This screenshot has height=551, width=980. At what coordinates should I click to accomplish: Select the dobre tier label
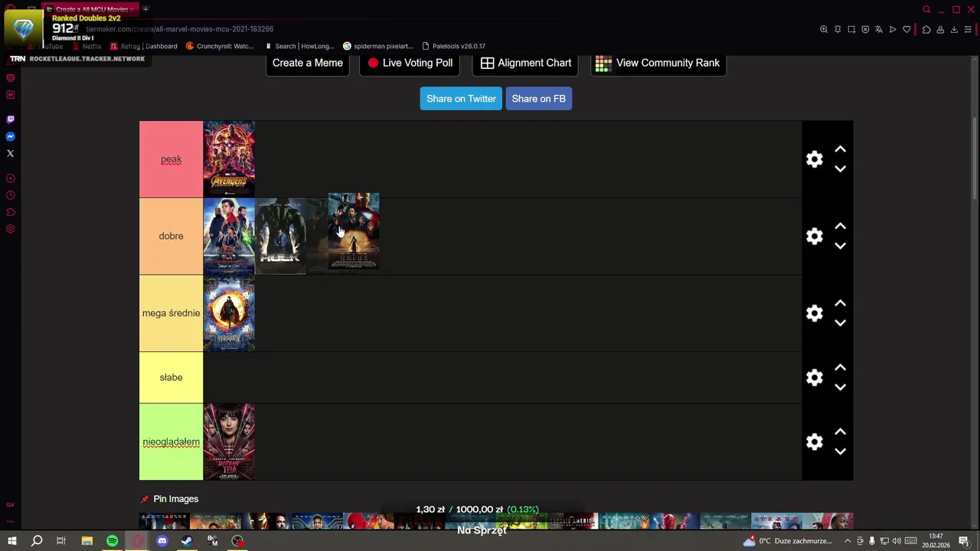[x=171, y=236]
